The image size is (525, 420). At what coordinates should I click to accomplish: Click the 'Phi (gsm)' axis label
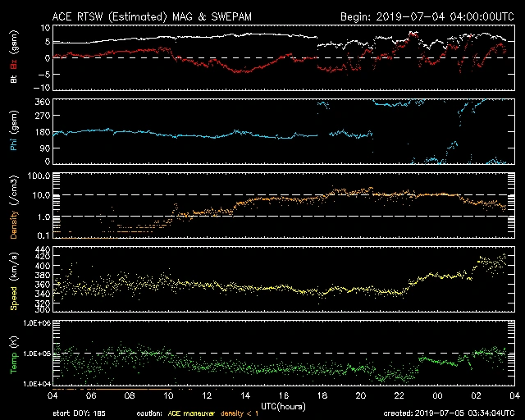pos(14,130)
